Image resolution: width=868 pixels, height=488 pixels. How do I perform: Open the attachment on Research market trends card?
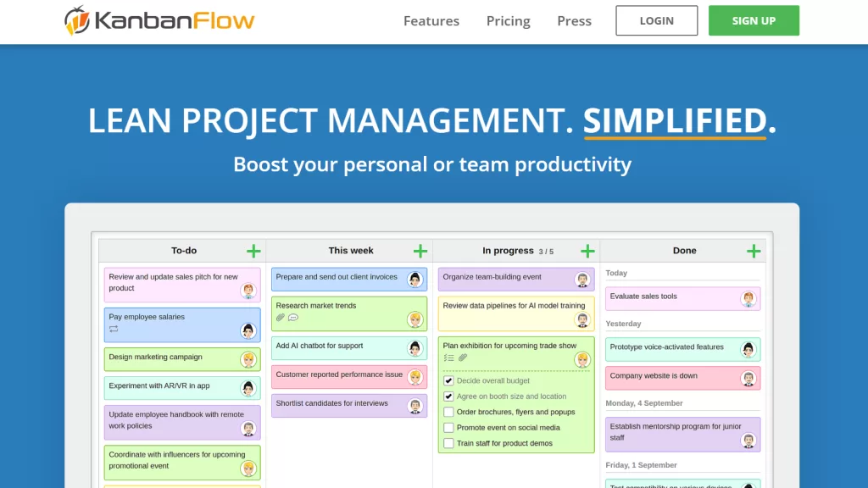point(280,318)
